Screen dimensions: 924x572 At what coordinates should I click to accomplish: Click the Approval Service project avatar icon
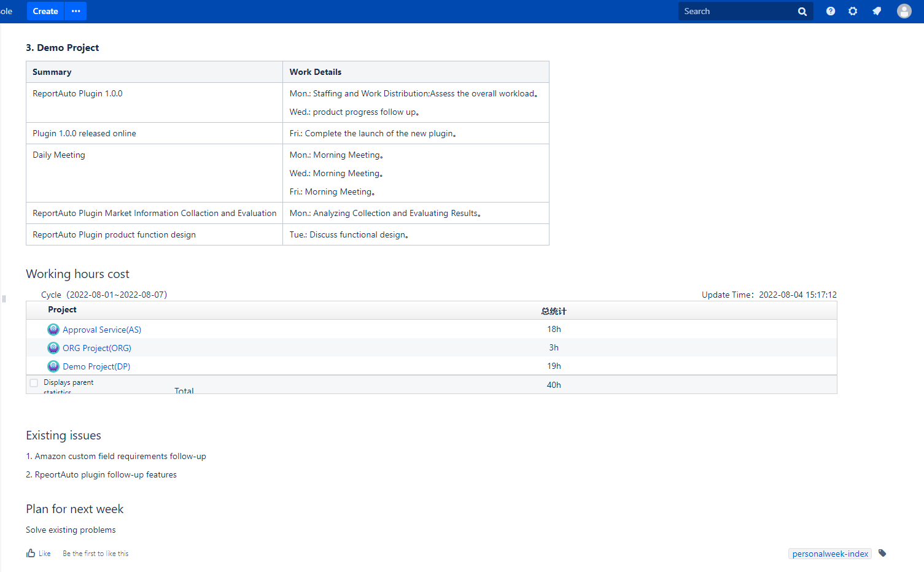[53, 330]
